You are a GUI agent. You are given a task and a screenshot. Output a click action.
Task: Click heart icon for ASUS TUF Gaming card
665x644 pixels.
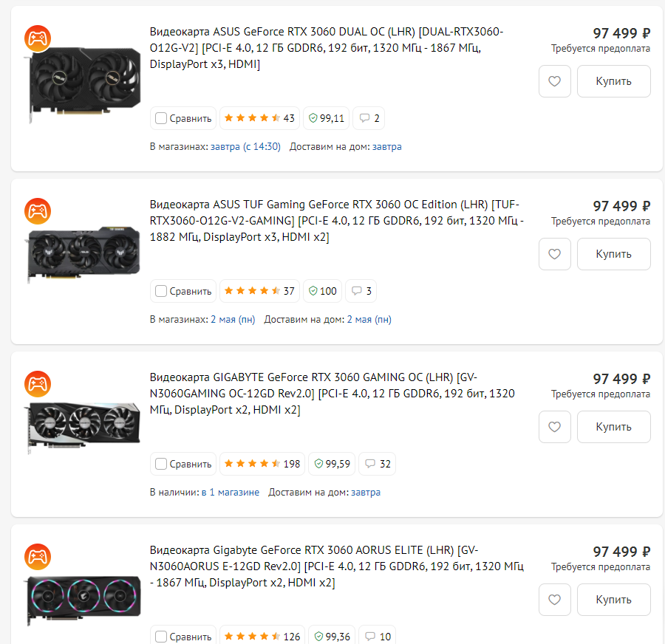click(555, 254)
